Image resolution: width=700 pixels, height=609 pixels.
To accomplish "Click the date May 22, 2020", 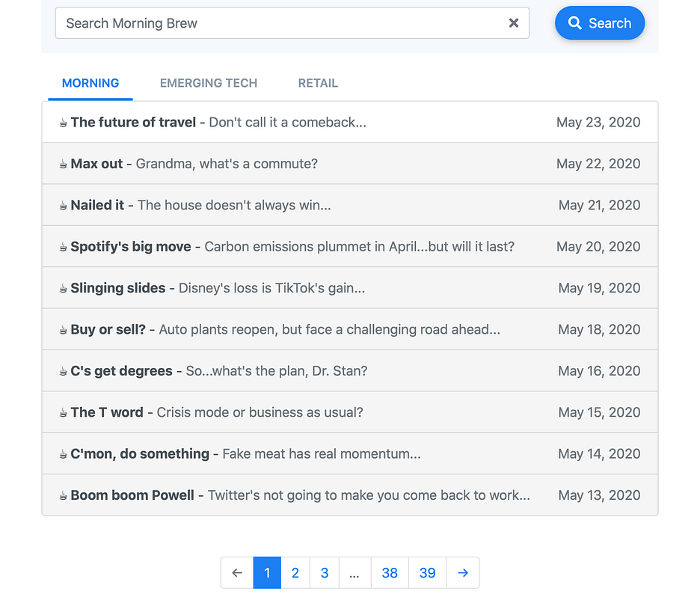I will [598, 163].
